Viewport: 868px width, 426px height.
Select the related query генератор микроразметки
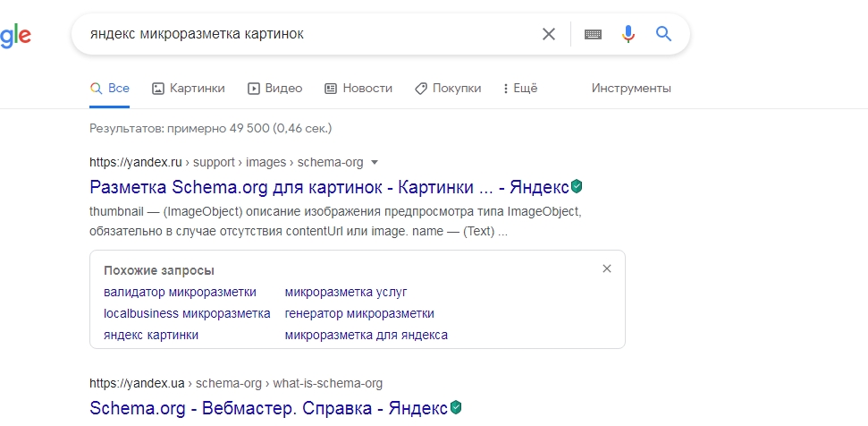tap(359, 313)
